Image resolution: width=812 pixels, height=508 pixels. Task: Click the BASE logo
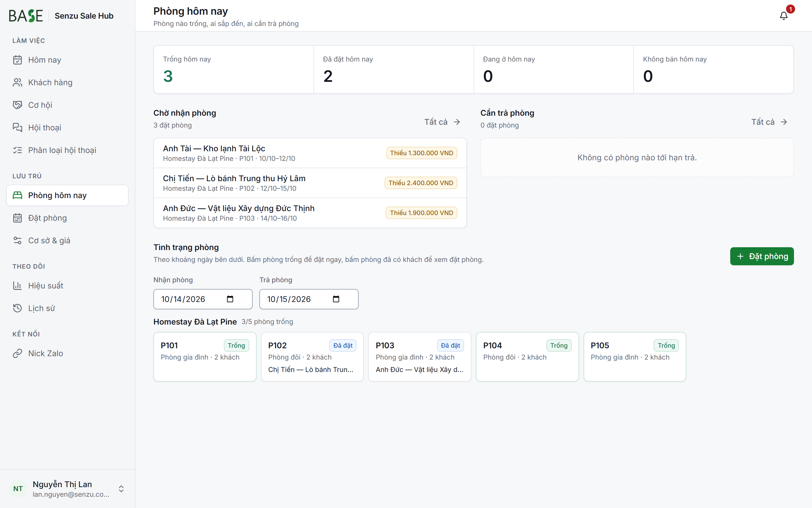[26, 16]
